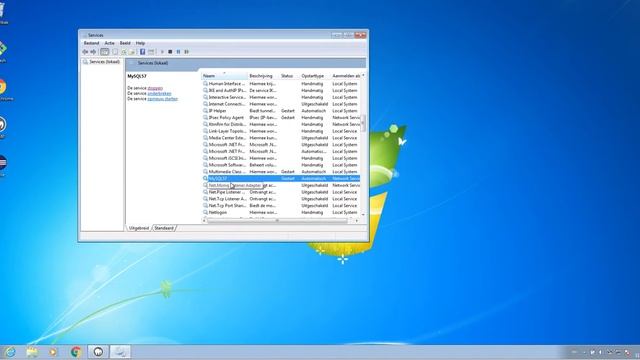Select the Net.Tcp Port Shari... row

281,206
